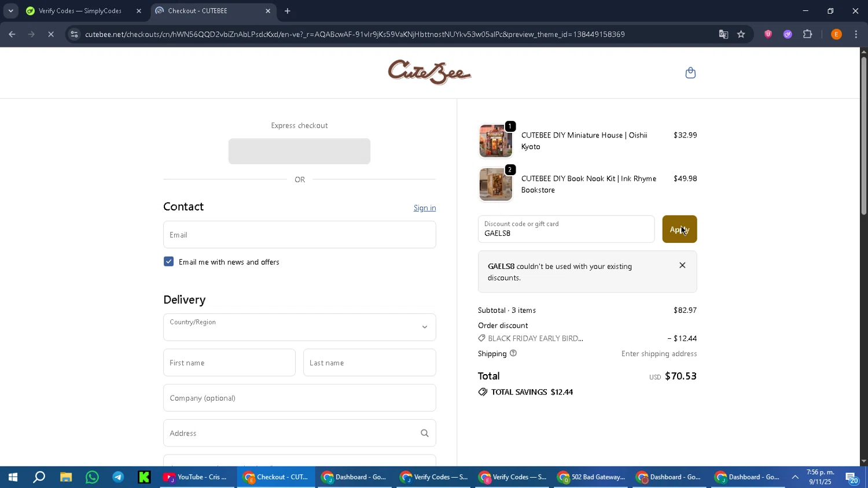Click the CuteBee logo
Image resolution: width=868 pixels, height=488 pixels.
click(429, 72)
